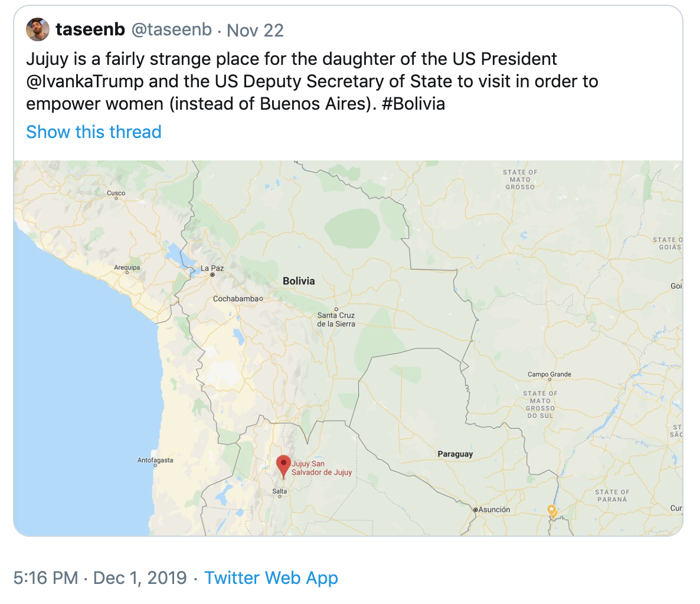Open the taseenb display name

click(90, 29)
